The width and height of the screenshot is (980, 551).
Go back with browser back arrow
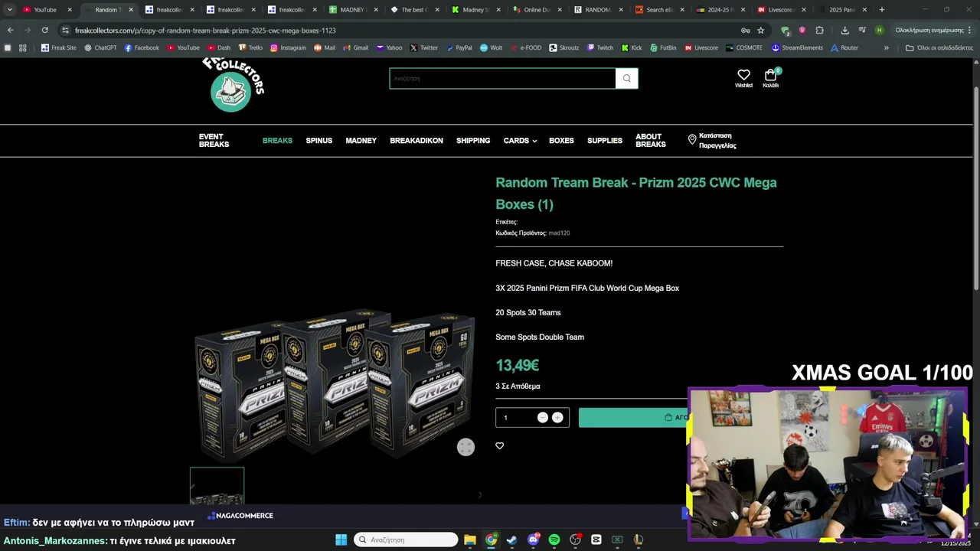tap(10, 30)
